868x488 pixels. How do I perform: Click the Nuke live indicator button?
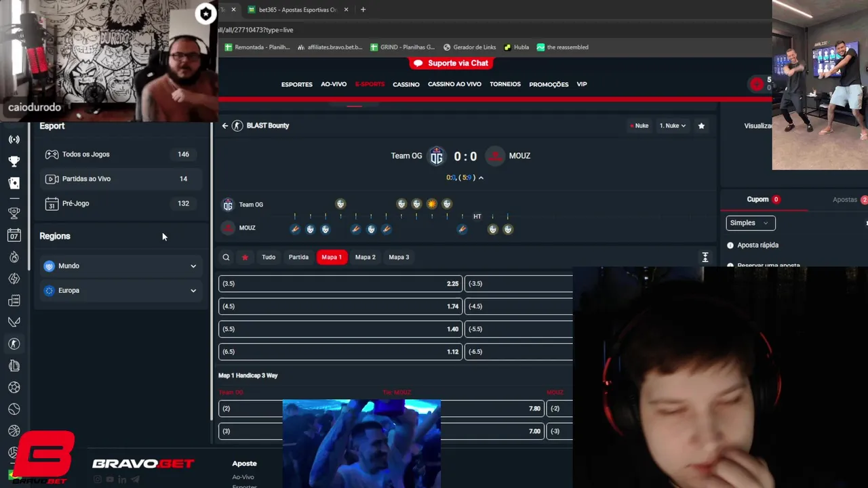pyautogui.click(x=639, y=125)
